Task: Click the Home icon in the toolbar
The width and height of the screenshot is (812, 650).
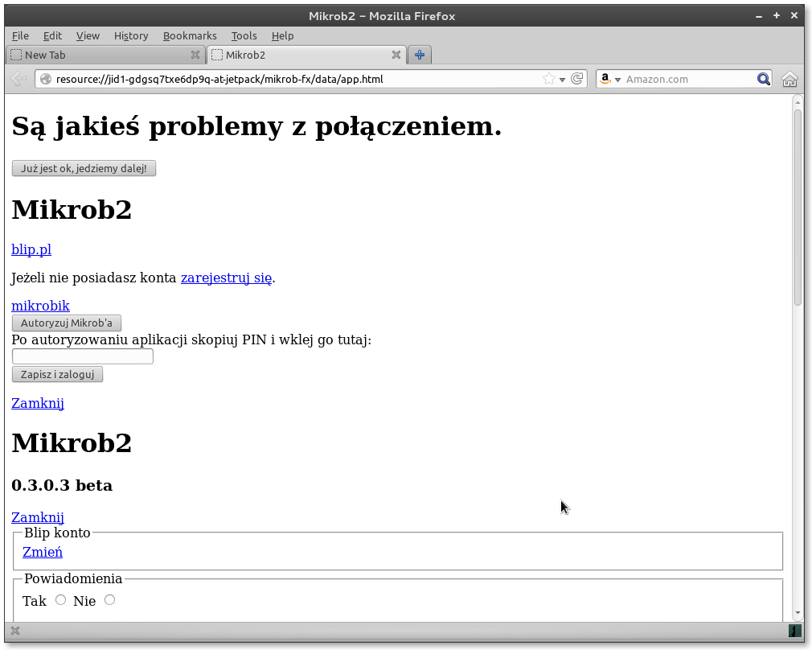Action: [x=789, y=79]
